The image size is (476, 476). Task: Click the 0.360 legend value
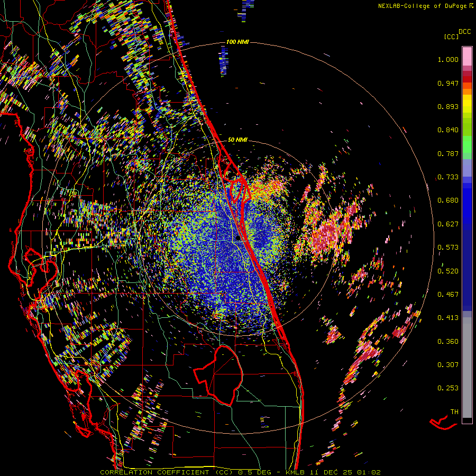pyautogui.click(x=448, y=342)
